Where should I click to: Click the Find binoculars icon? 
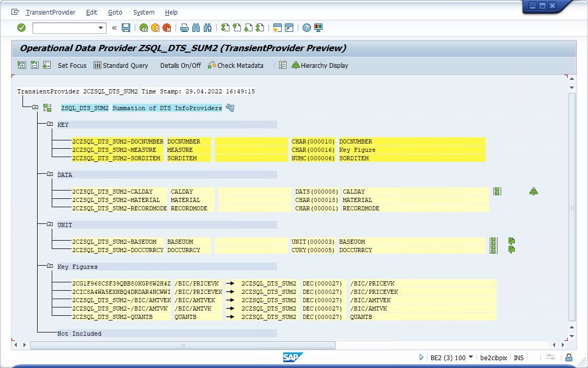tap(196, 28)
